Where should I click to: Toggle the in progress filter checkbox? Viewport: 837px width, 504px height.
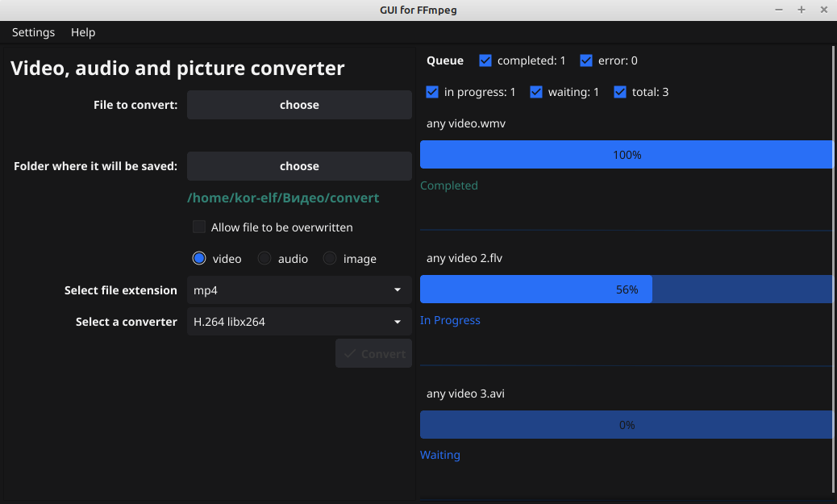click(432, 92)
